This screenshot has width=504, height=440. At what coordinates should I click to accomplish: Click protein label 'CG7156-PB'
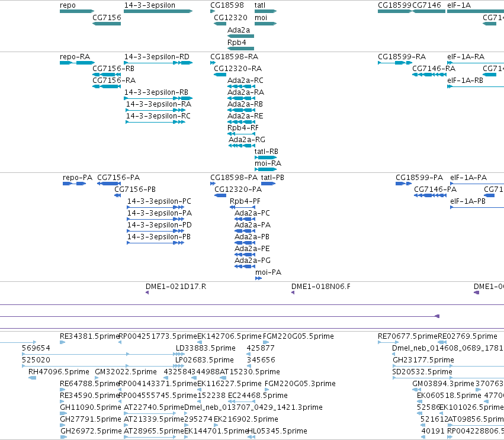[x=135, y=190]
